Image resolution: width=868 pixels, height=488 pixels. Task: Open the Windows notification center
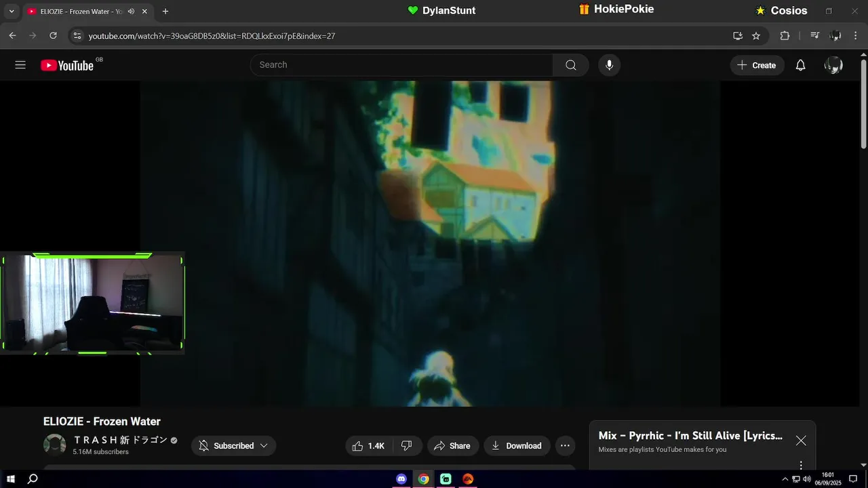tap(853, 479)
